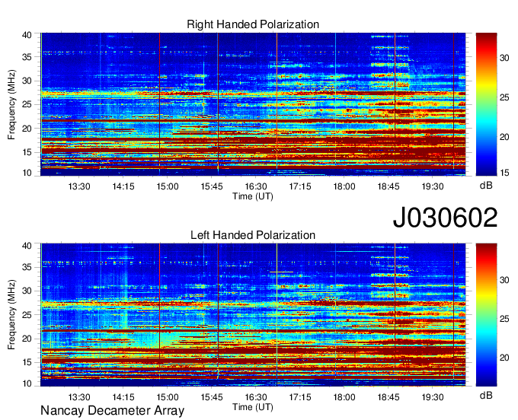Image resolution: width=518 pixels, height=420 pixels.
Task: Click 10 MHz tick on Right Handed frequency axis
Action: click(27, 173)
